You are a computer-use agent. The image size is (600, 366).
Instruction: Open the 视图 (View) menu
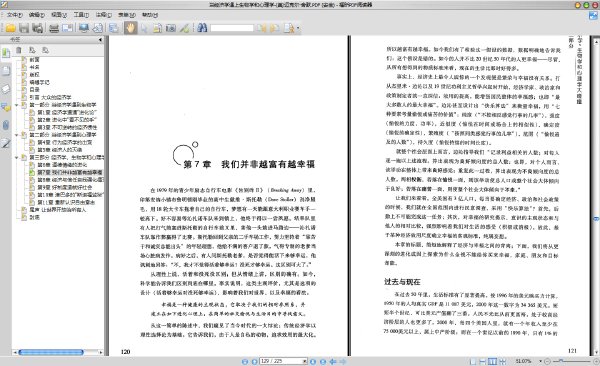tap(59, 15)
